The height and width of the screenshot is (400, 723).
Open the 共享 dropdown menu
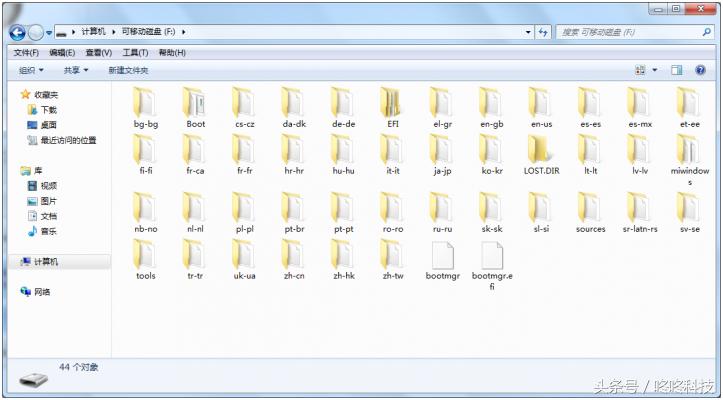point(76,70)
